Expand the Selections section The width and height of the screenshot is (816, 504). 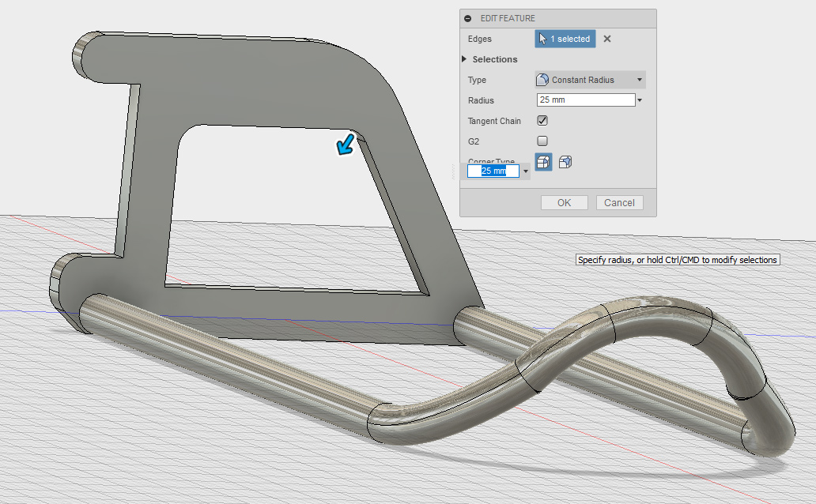[x=467, y=59]
